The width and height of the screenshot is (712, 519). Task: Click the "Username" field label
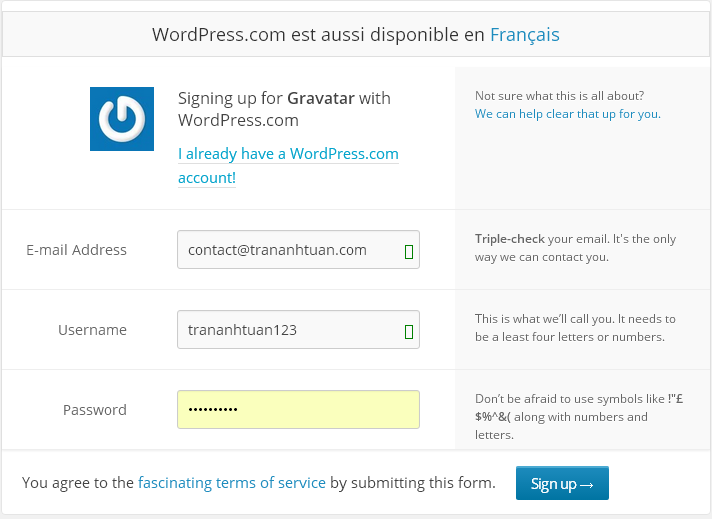click(x=92, y=330)
